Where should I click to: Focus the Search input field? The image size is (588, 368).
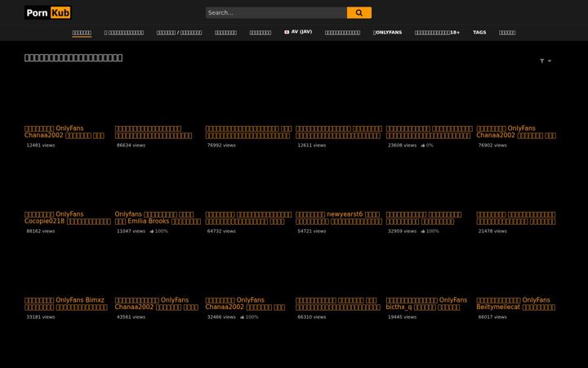pyautogui.click(x=276, y=13)
